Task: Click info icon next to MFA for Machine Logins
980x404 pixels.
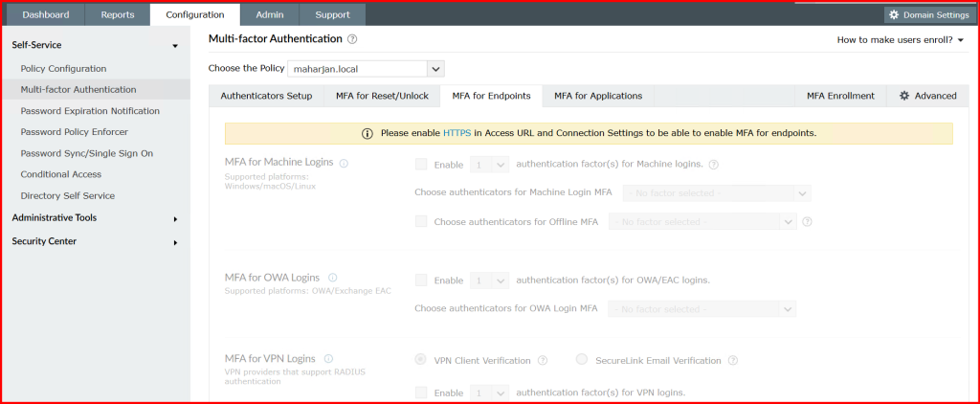Action: click(344, 163)
